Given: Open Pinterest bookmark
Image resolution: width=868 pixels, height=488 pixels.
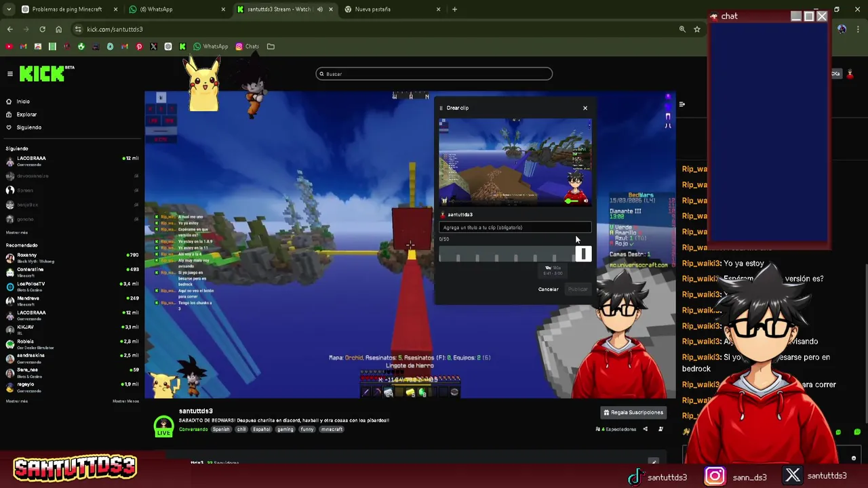Looking at the screenshot, I should click(139, 47).
